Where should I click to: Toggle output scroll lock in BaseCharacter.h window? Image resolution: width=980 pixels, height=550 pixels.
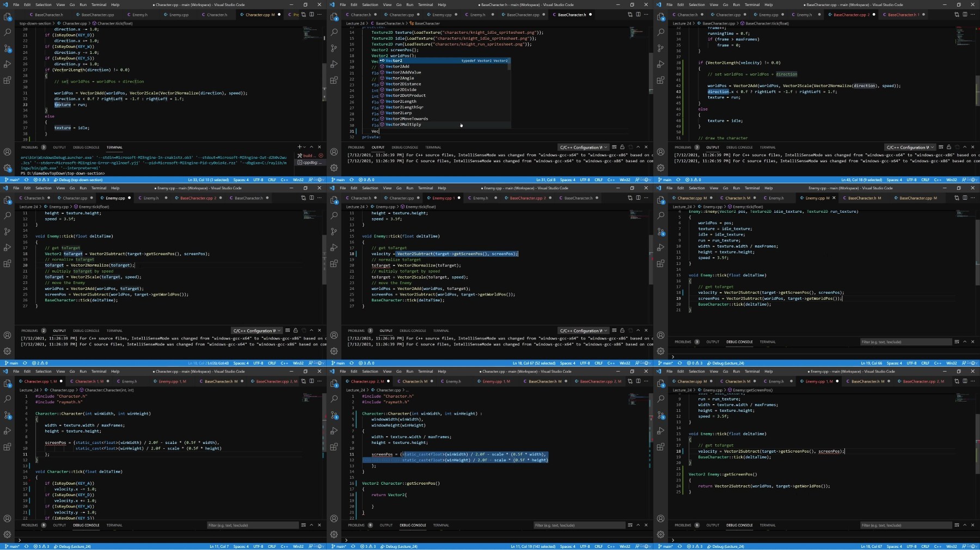pos(622,147)
